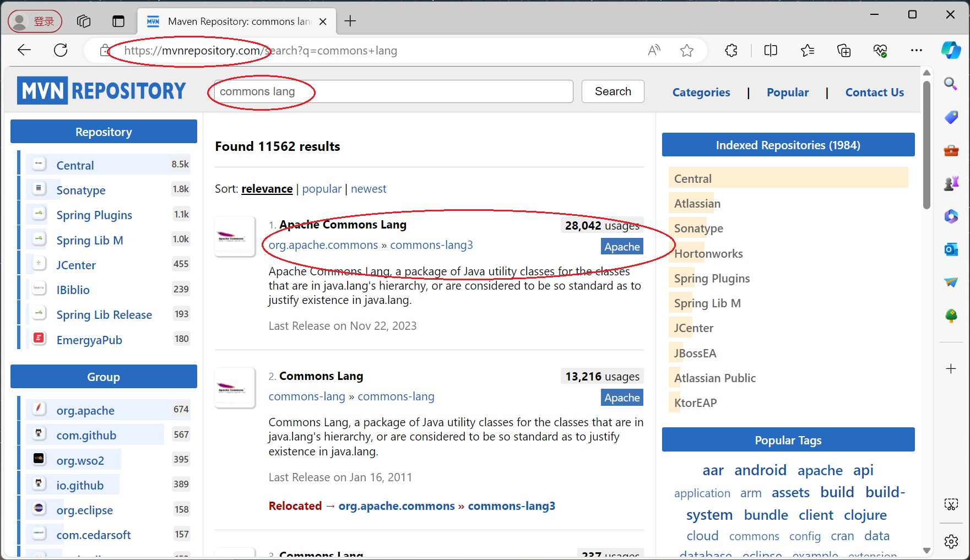The height and width of the screenshot is (560, 970).
Task: Open org.apache.commons group link in first result
Action: click(x=323, y=245)
